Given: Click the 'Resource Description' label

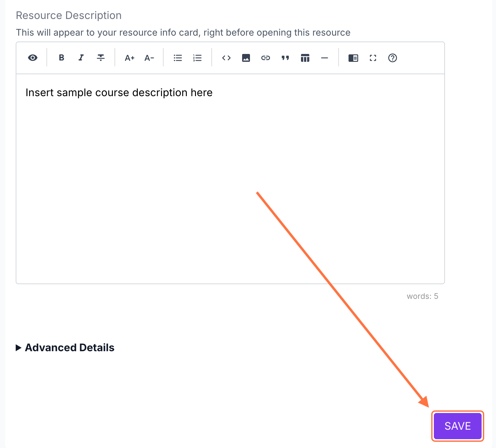Looking at the screenshot, I should click(69, 15).
